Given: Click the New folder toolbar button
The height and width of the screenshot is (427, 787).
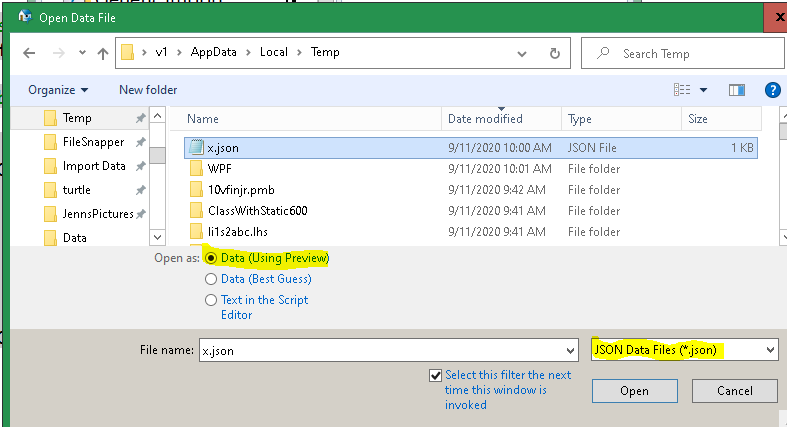Looking at the screenshot, I should click(x=148, y=90).
